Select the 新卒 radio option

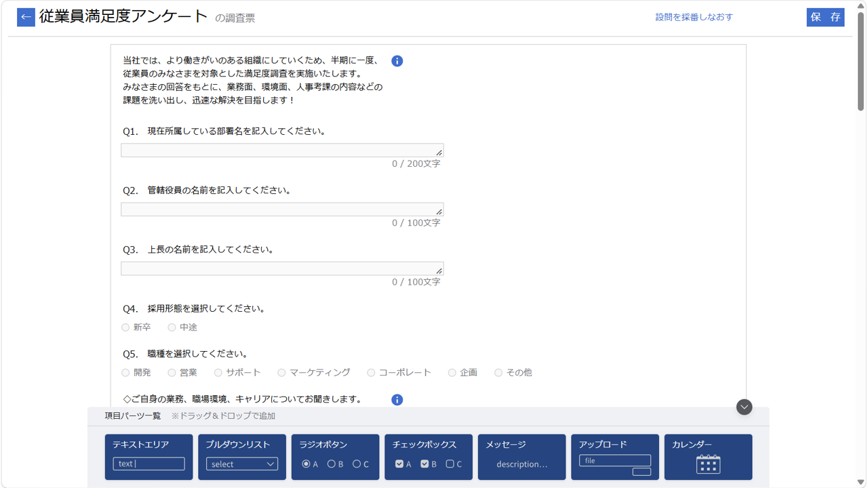pos(125,327)
